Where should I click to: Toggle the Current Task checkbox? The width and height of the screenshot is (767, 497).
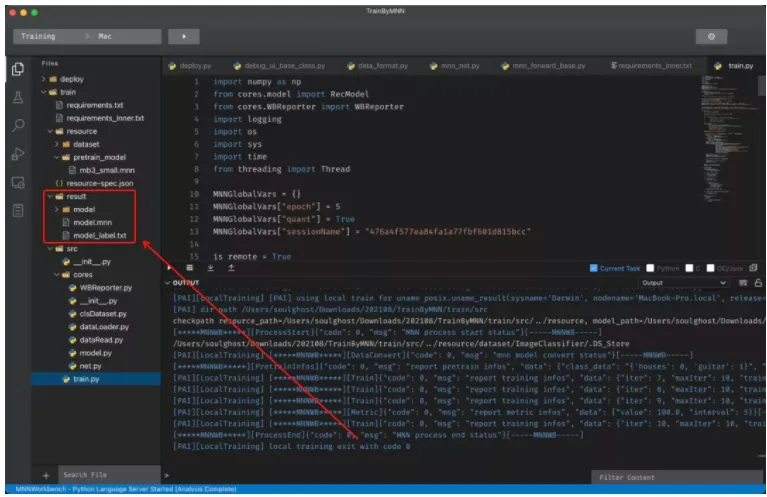(x=593, y=268)
